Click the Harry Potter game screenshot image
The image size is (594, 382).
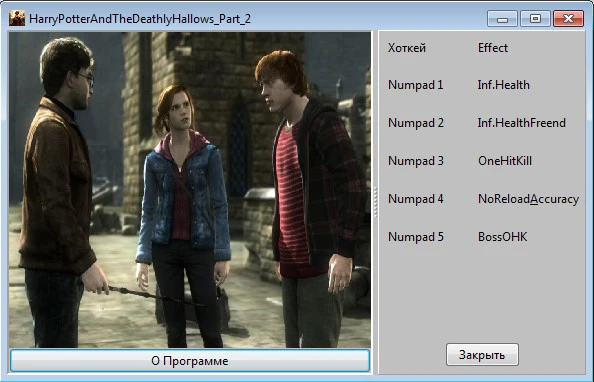pyautogui.click(x=190, y=189)
